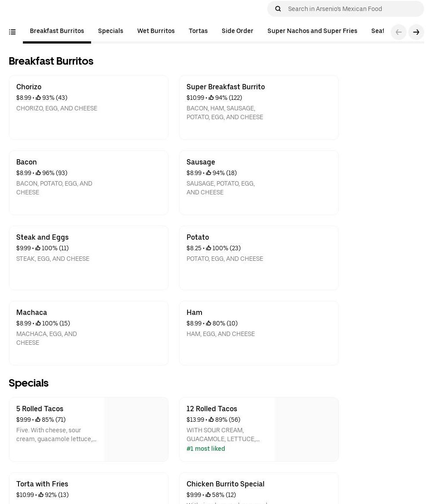Click the 5 Rolled Tacos image placeholder
Image resolution: width=433 pixels, height=504 pixels.
tap(136, 429)
